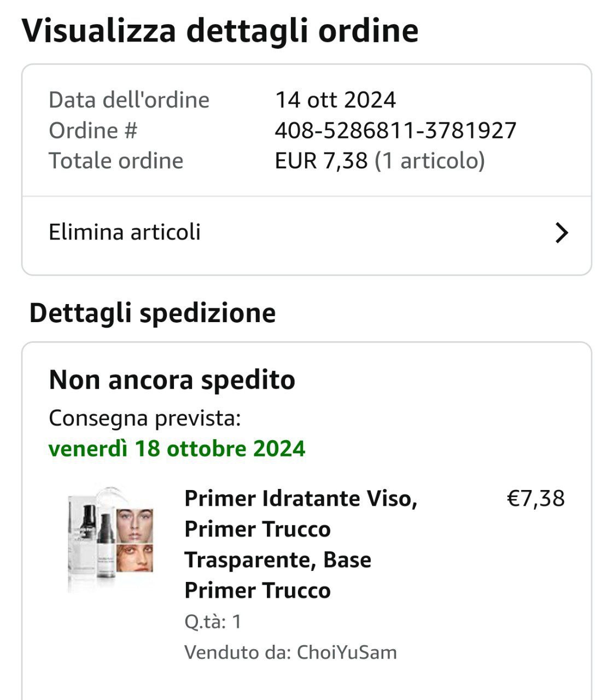The height and width of the screenshot is (700, 613).
Task: Click the green delivery date venerdì 18 ottobre
Action: pos(177,449)
